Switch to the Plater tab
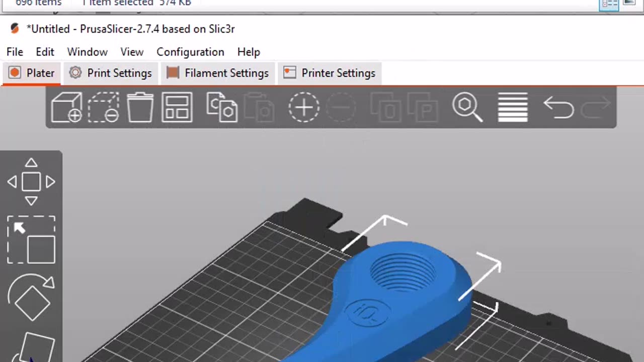644x362 pixels. pyautogui.click(x=32, y=73)
